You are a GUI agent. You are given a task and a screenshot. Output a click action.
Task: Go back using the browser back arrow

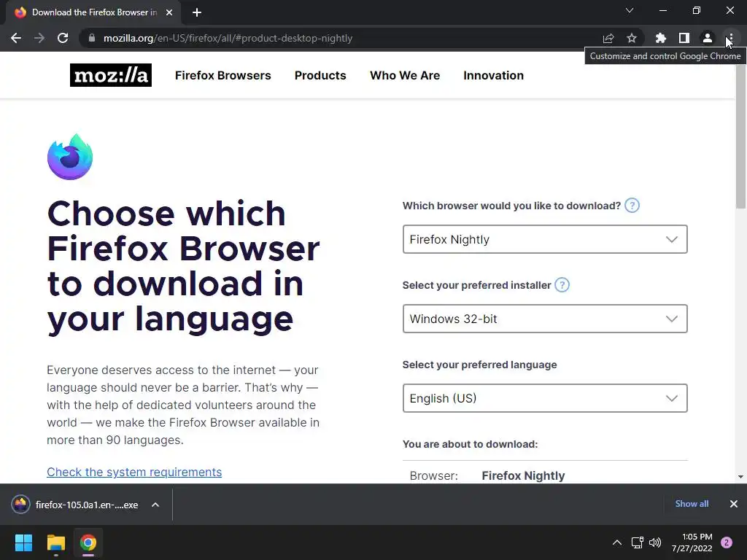point(16,38)
